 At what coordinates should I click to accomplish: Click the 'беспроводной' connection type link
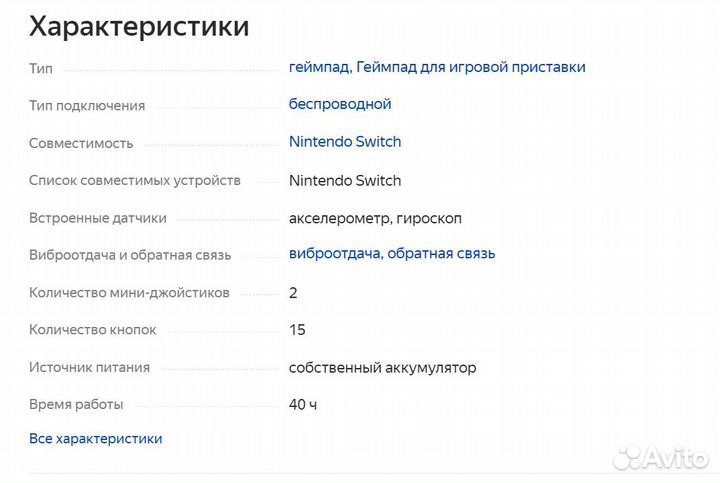tap(340, 105)
